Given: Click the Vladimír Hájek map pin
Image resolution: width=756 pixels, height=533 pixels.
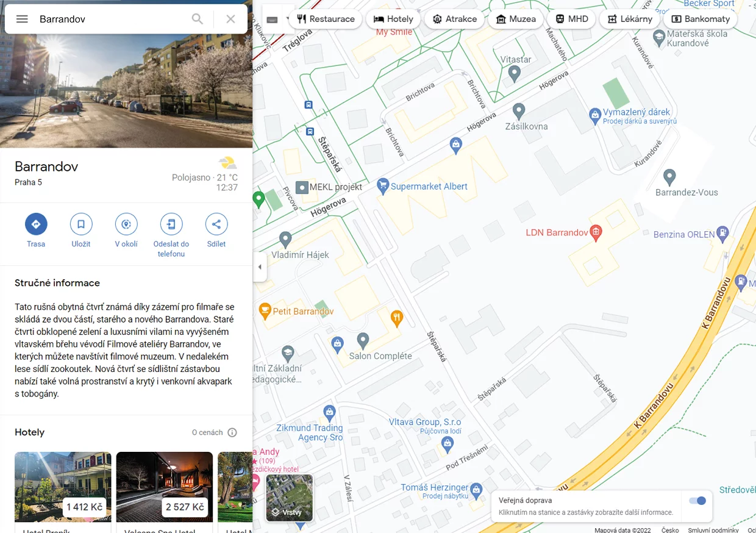Looking at the screenshot, I should [285, 239].
